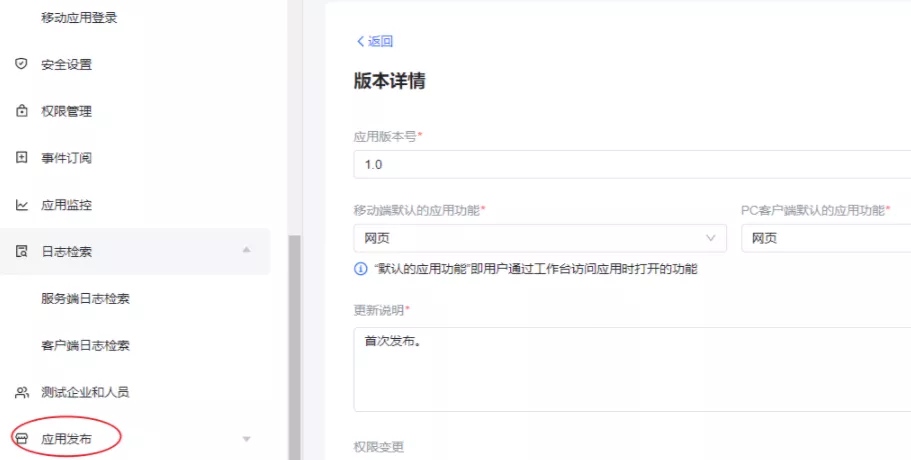Click the search-document icon beside 日志检索
The height and width of the screenshot is (460, 911).
tap(21, 251)
